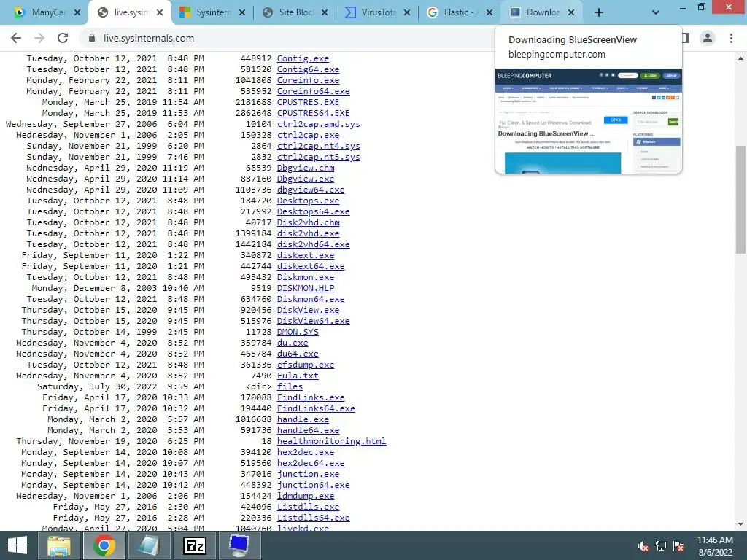Select date text Saturday, July 30, 2022
The height and width of the screenshot is (560, 747).
click(97, 386)
